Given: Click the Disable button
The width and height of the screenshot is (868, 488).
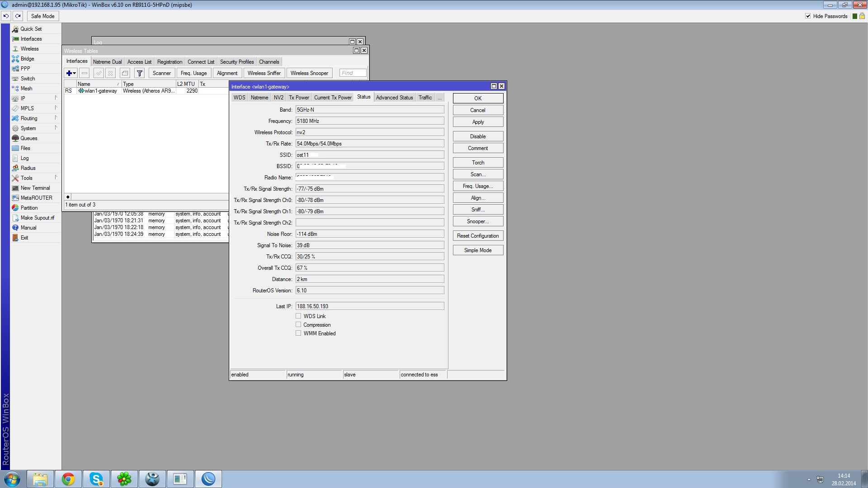Looking at the screenshot, I should tap(478, 136).
